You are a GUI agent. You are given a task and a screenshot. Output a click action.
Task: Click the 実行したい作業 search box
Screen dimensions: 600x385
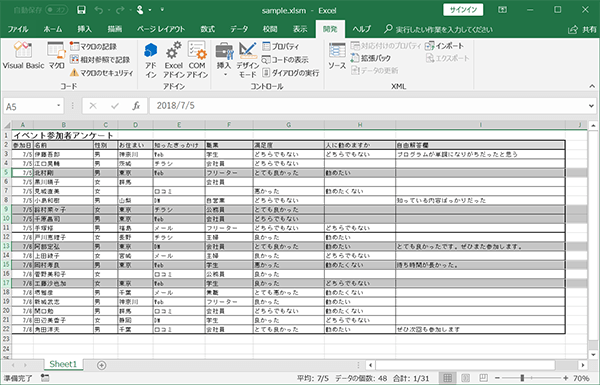(x=439, y=29)
